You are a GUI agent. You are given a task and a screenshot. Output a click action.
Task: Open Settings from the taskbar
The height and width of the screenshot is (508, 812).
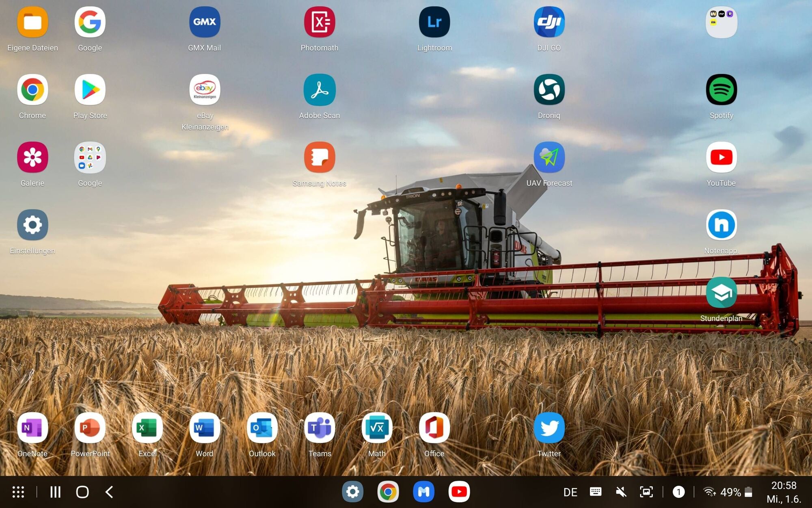pyautogui.click(x=352, y=492)
